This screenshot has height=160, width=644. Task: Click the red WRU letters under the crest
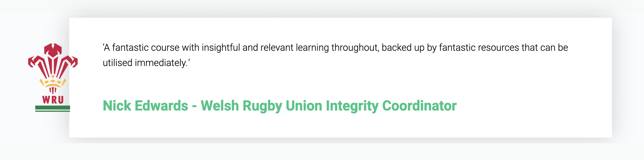click(x=53, y=100)
